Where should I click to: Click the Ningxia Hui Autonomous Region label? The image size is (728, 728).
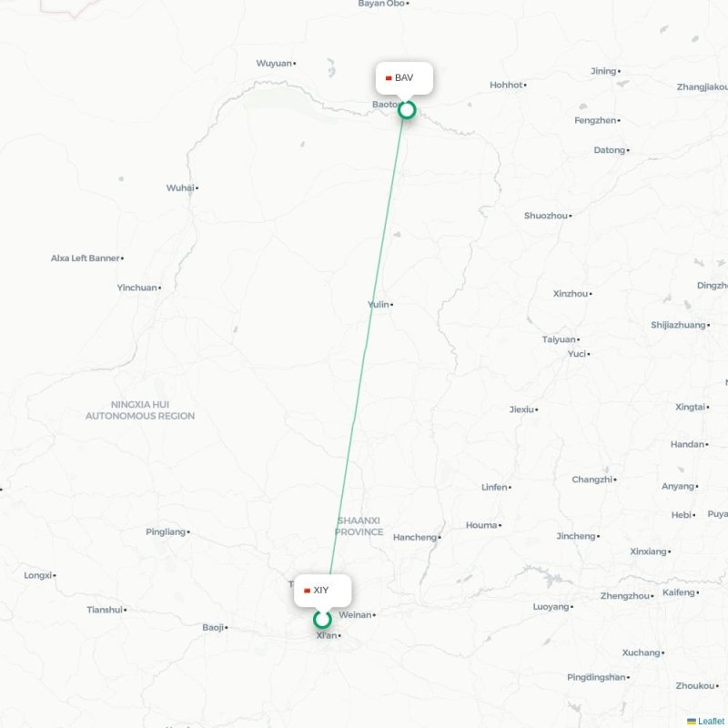[x=140, y=410]
